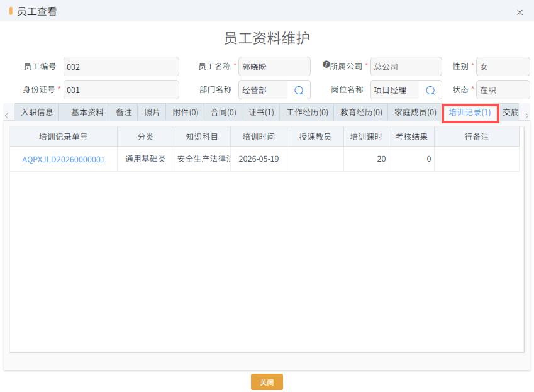The image size is (534, 392).
Task: Click the 考核结果 column header
Action: click(412, 137)
